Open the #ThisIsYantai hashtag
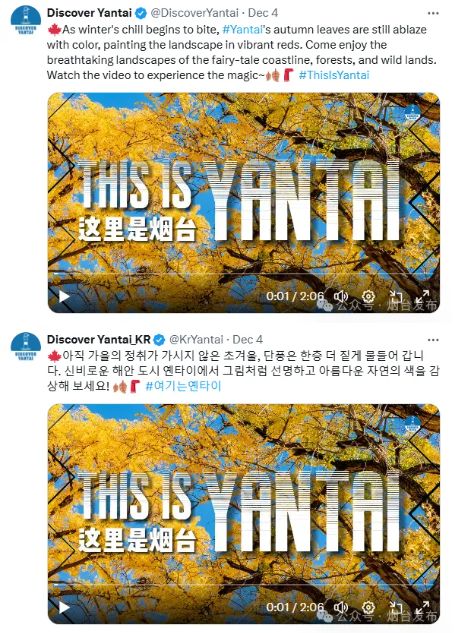Image resolution: width=461 pixels, height=633 pixels. click(x=334, y=75)
